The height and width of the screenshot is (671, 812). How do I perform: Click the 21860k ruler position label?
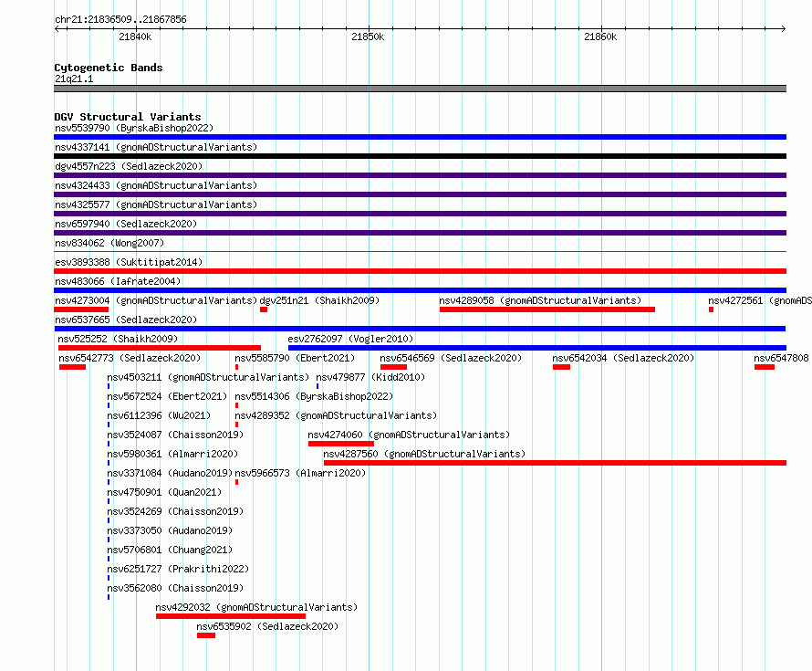click(600, 37)
